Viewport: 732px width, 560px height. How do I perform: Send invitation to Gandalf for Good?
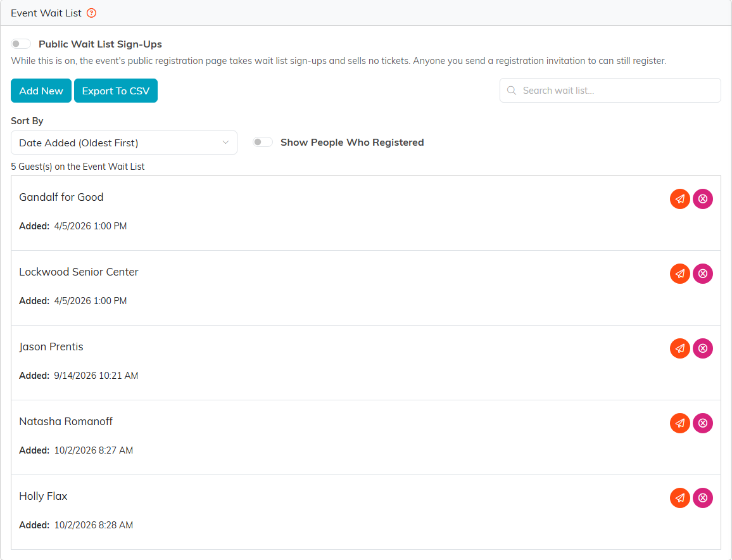pyautogui.click(x=679, y=199)
